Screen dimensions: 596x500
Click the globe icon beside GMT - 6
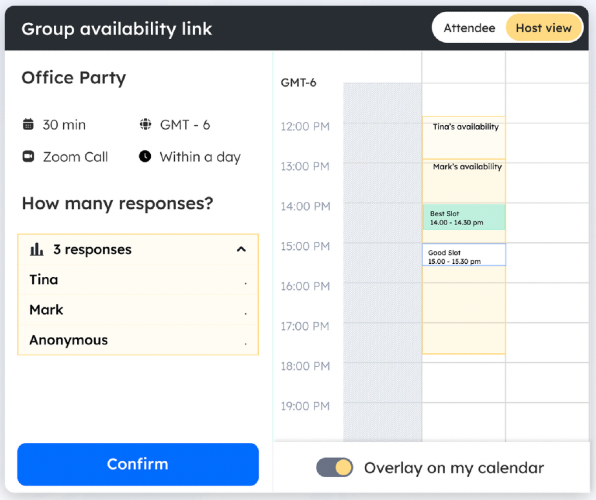coord(145,124)
